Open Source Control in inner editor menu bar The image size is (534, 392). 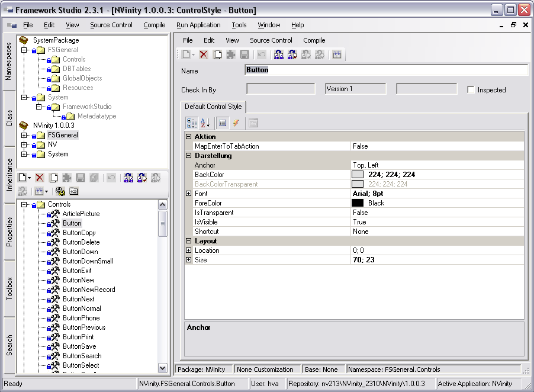click(271, 40)
